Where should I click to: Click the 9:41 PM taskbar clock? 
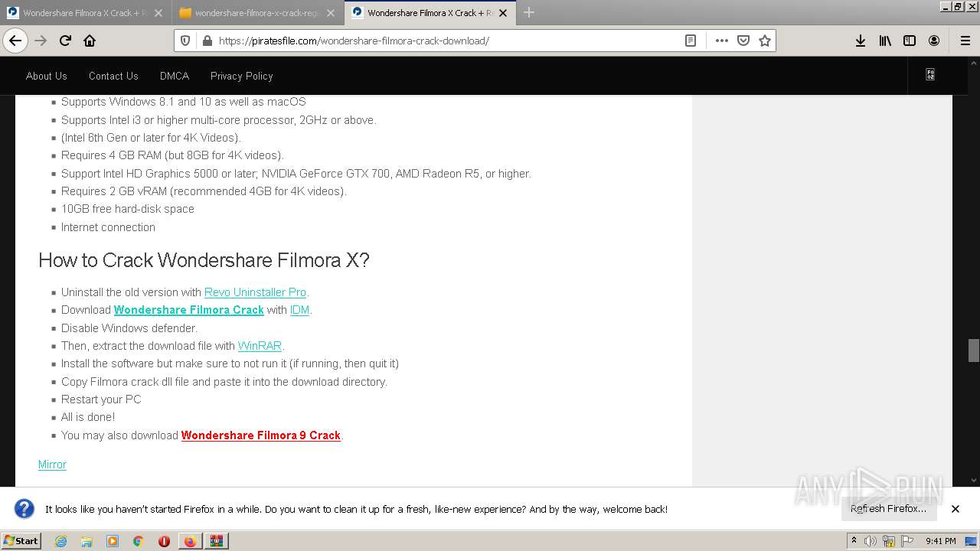click(x=941, y=541)
